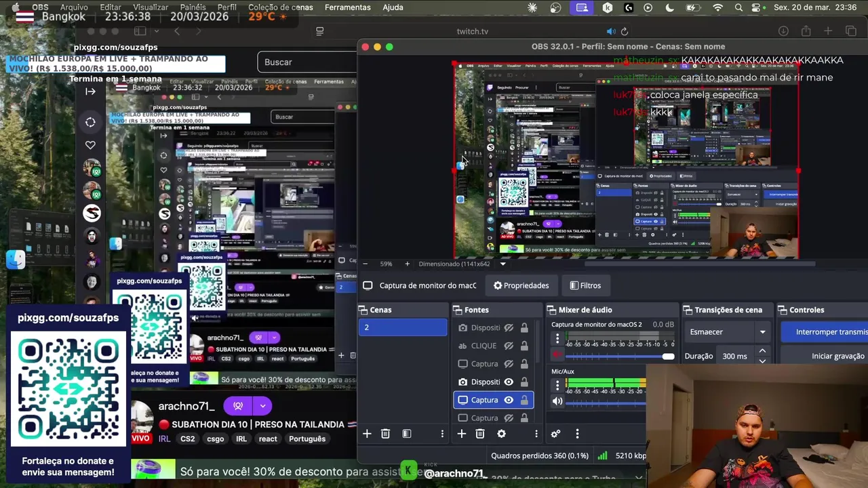Open scene filters icon in Cenas footer
This screenshot has width=868, height=488.
(x=407, y=434)
